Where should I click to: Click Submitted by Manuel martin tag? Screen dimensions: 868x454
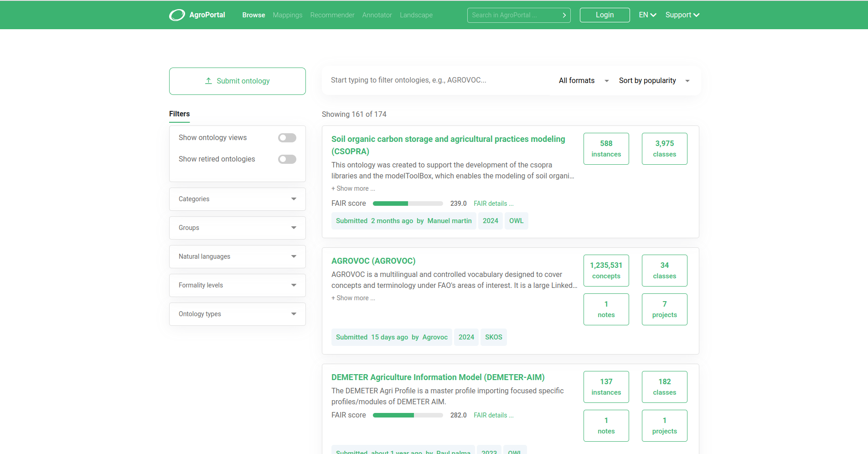click(404, 221)
